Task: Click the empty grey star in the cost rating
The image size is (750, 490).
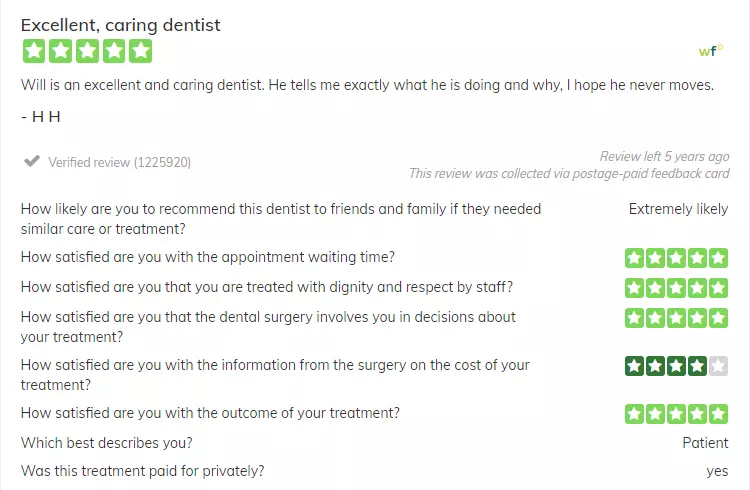Action: tap(718, 366)
